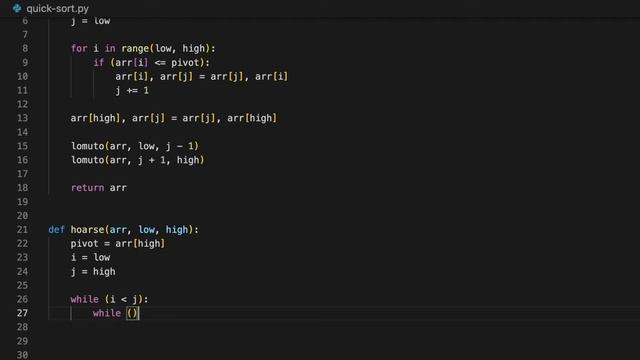Click line number 27 in the gutter
This screenshot has width=640, height=360.
pos(22,313)
